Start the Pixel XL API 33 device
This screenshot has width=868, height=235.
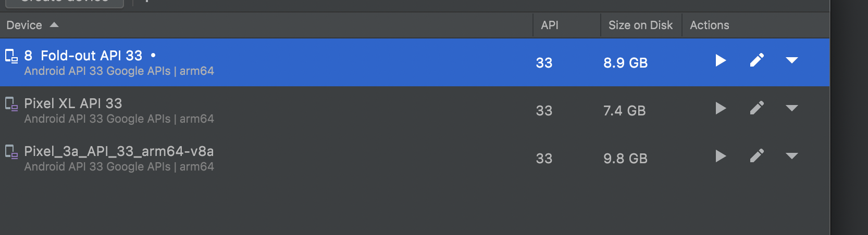tap(721, 109)
